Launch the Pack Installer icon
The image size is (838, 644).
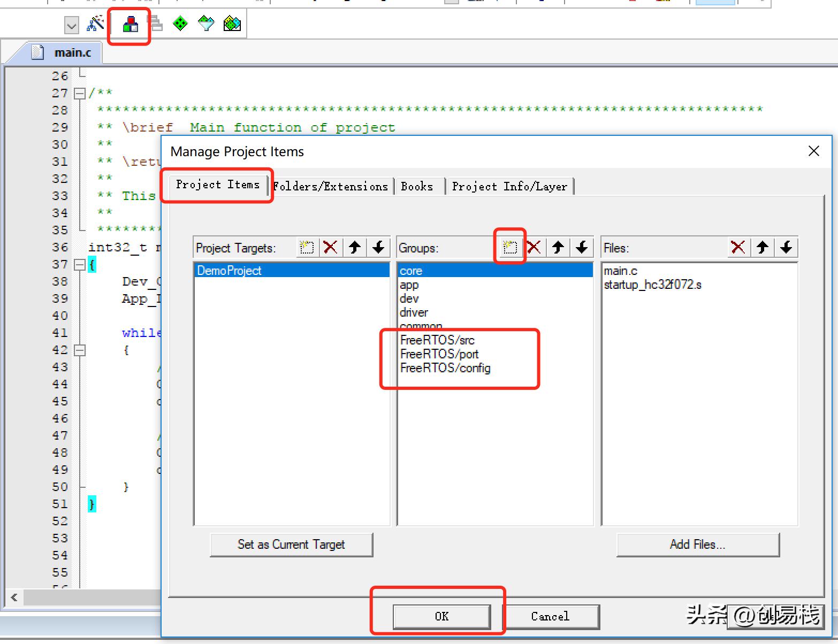click(x=232, y=24)
